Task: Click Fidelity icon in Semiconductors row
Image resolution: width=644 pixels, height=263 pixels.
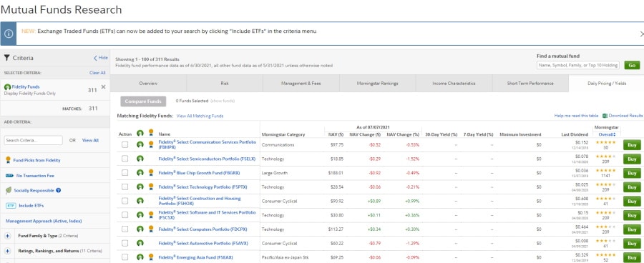Action: coord(140,159)
